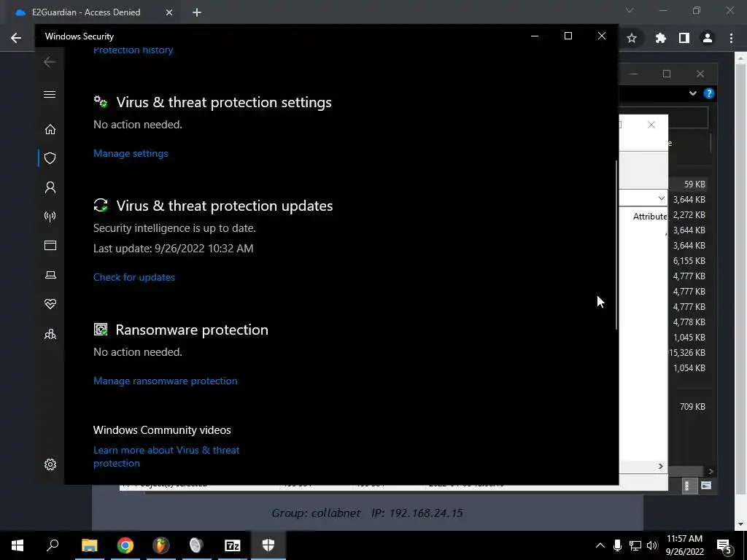Click microphone tray icon
The width and height of the screenshot is (747, 560).
[x=617, y=545]
